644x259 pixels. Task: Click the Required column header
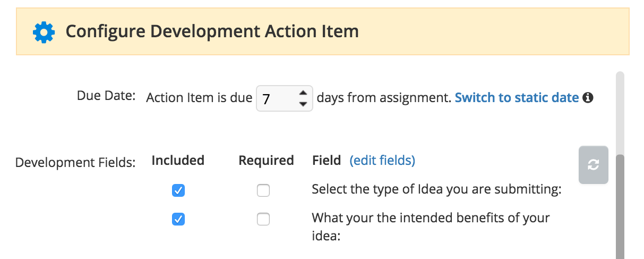(266, 161)
